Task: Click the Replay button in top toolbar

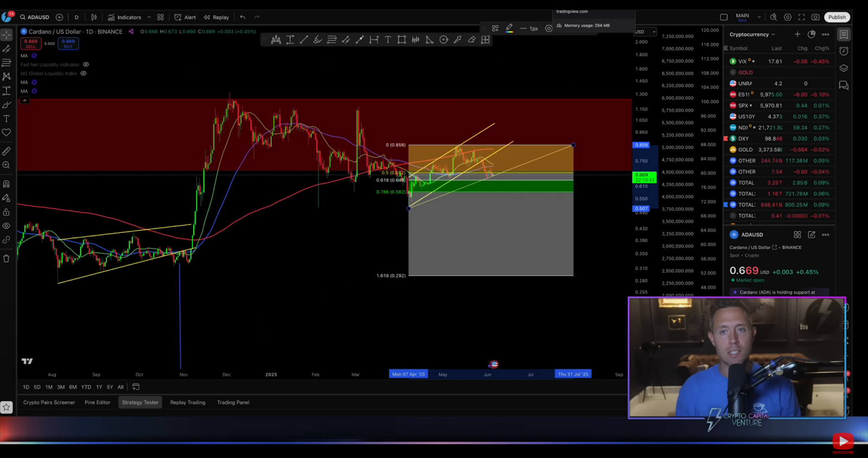Action: [216, 17]
